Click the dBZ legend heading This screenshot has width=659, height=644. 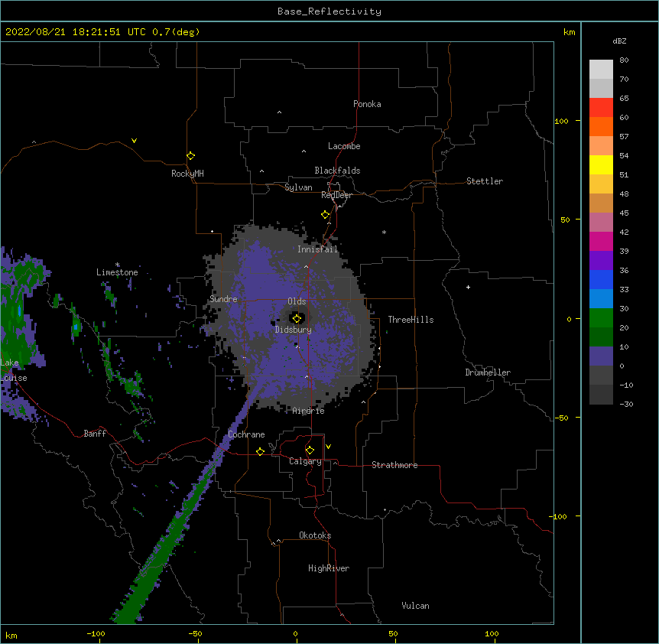tap(619, 41)
